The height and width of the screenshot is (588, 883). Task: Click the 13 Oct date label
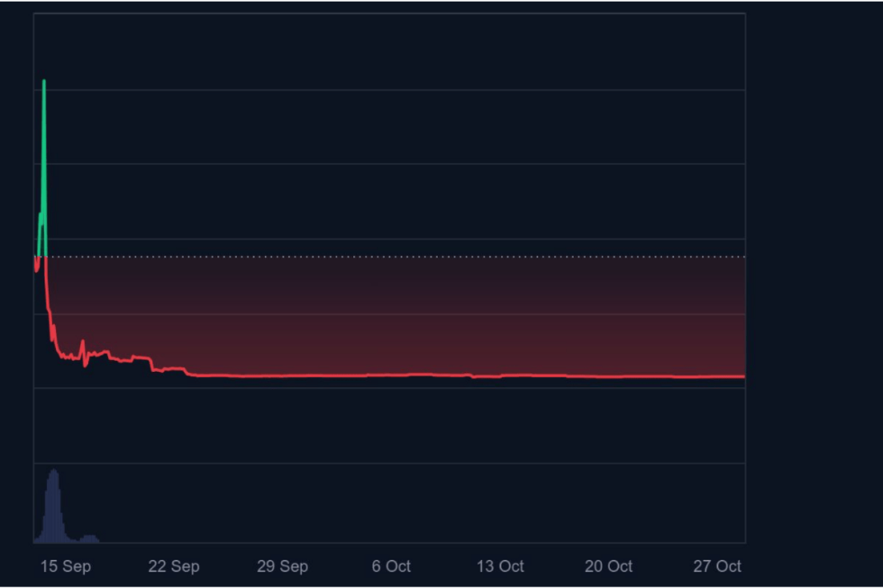click(499, 566)
